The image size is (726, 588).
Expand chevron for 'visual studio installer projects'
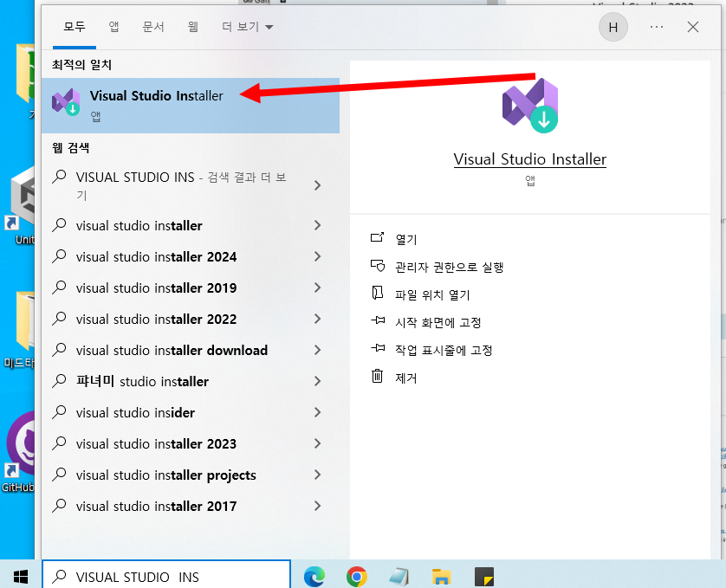point(318,475)
